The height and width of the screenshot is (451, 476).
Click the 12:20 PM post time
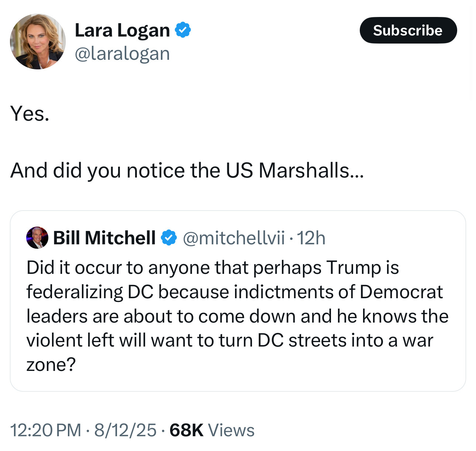(45, 430)
